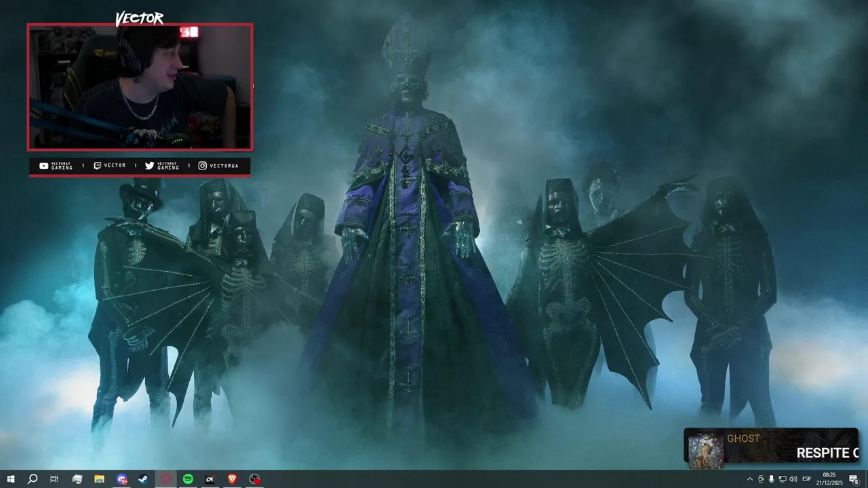Open the Brave browser icon

[x=233, y=479]
